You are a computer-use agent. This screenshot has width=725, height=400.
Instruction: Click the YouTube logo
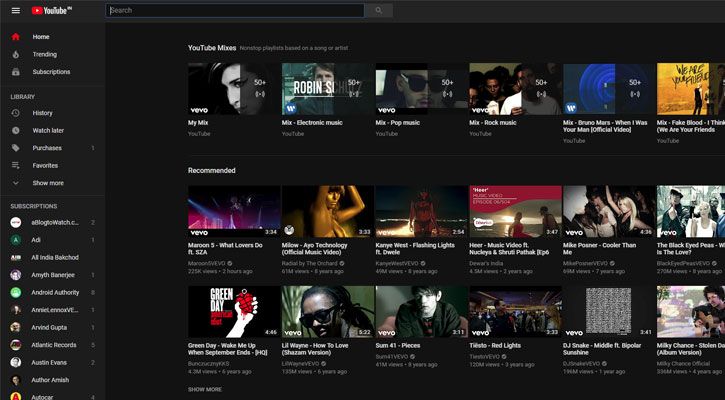click(51, 10)
